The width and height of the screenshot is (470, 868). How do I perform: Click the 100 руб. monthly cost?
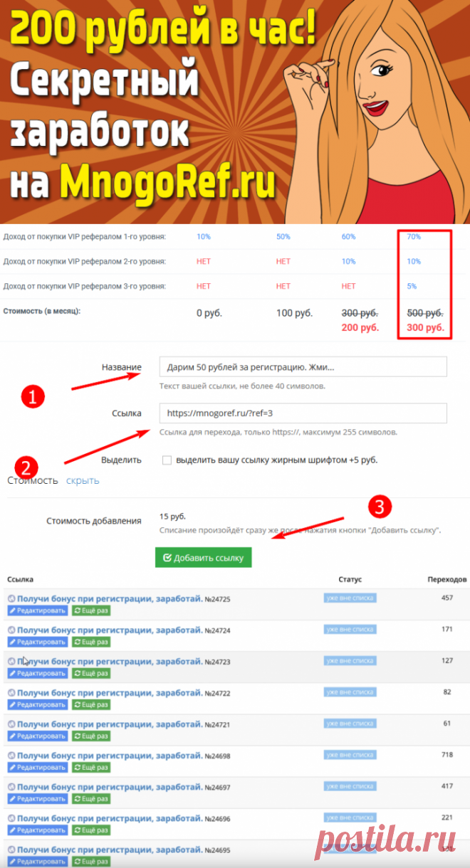295,312
